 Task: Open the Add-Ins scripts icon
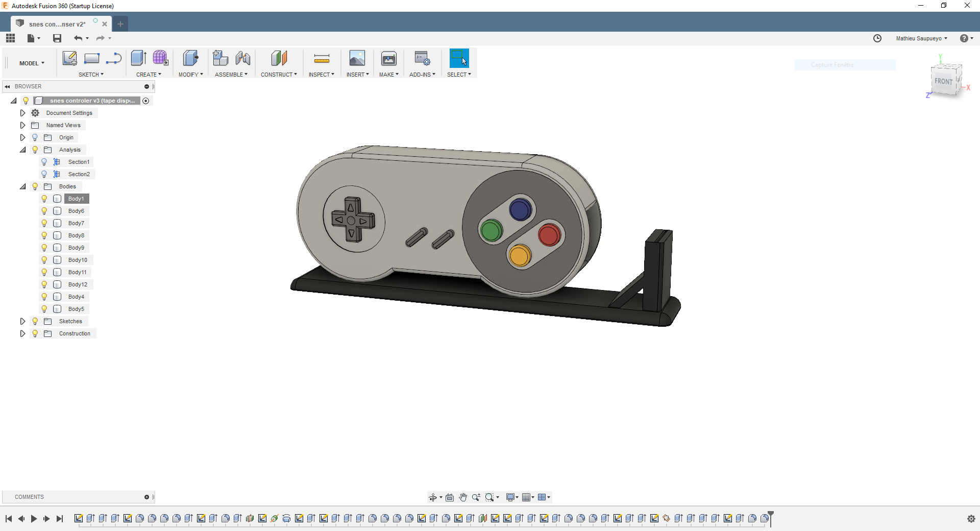(x=422, y=58)
